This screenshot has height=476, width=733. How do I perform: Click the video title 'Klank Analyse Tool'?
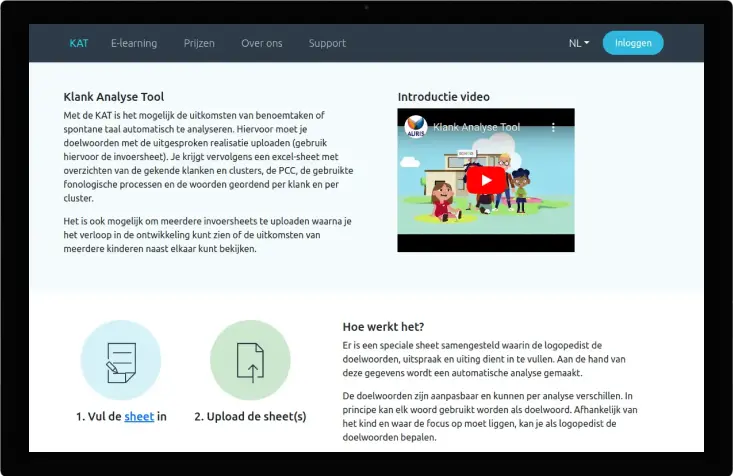point(476,128)
